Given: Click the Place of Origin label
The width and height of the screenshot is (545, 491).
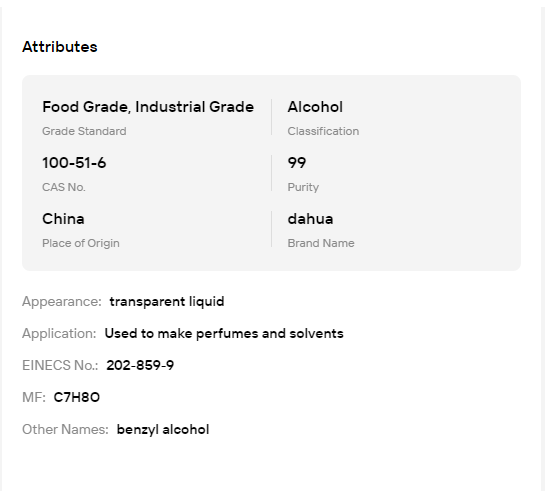Looking at the screenshot, I should pyautogui.click(x=81, y=243).
